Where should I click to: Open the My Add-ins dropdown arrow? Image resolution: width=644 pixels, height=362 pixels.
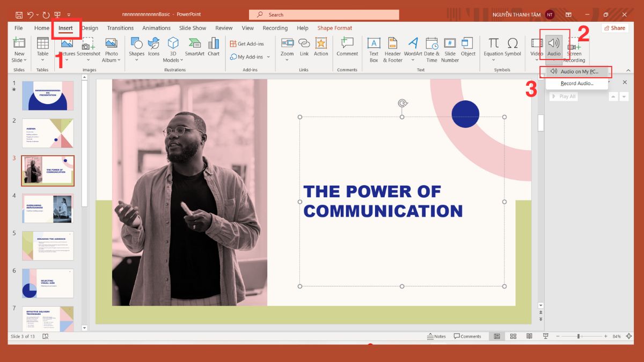pyautogui.click(x=268, y=56)
